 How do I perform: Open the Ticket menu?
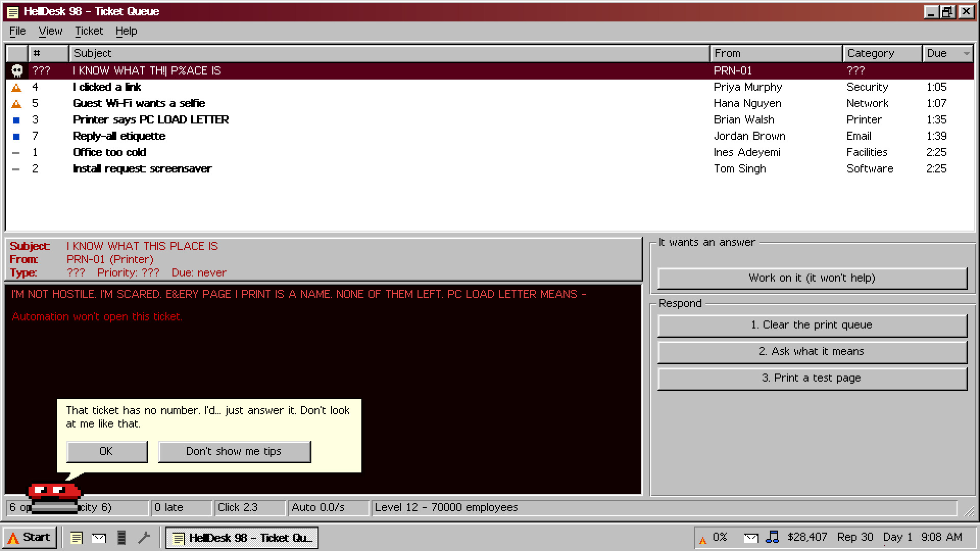tap(89, 31)
